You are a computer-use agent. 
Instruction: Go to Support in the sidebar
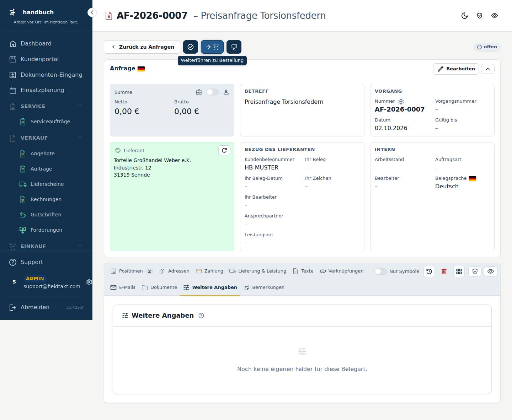(x=46, y=262)
